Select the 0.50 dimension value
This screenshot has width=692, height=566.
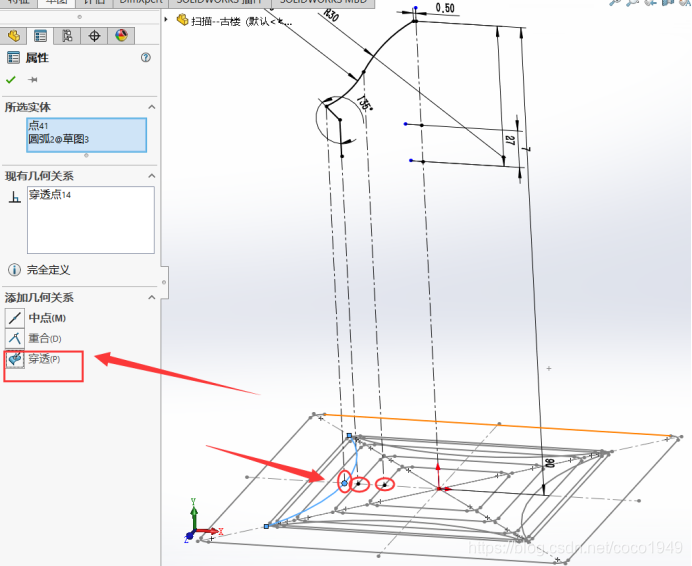(x=445, y=8)
